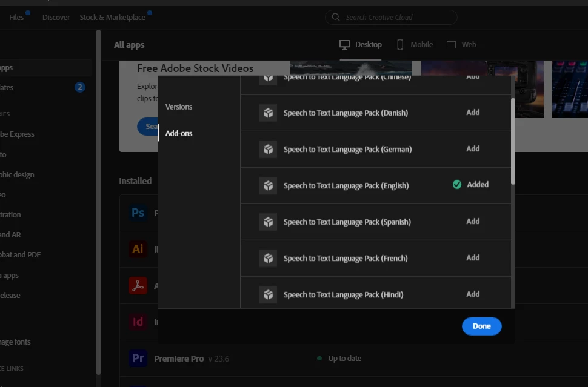Open the Versions section
This screenshot has width=588, height=387.
click(179, 107)
